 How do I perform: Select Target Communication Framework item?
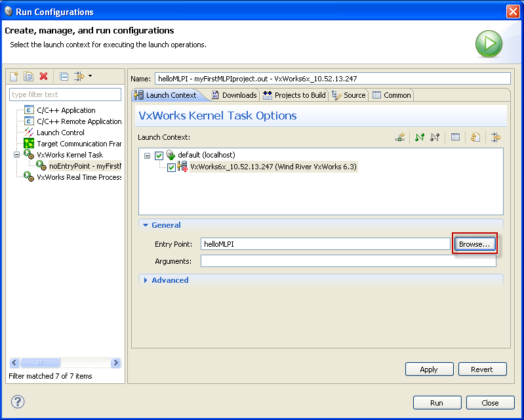[79, 144]
